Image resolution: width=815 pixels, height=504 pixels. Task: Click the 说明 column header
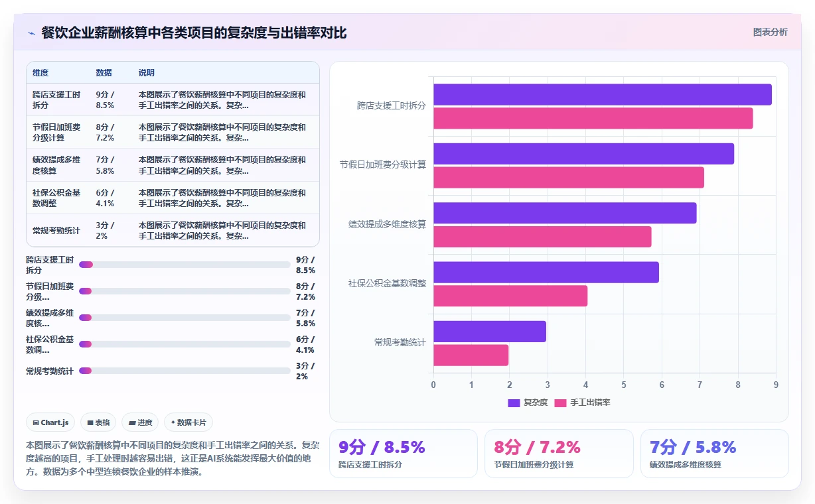click(x=146, y=73)
